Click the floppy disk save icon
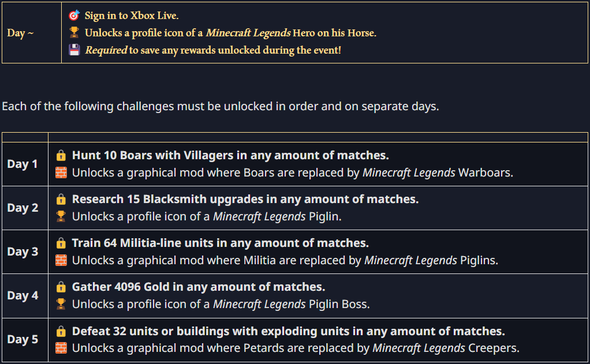 point(74,50)
